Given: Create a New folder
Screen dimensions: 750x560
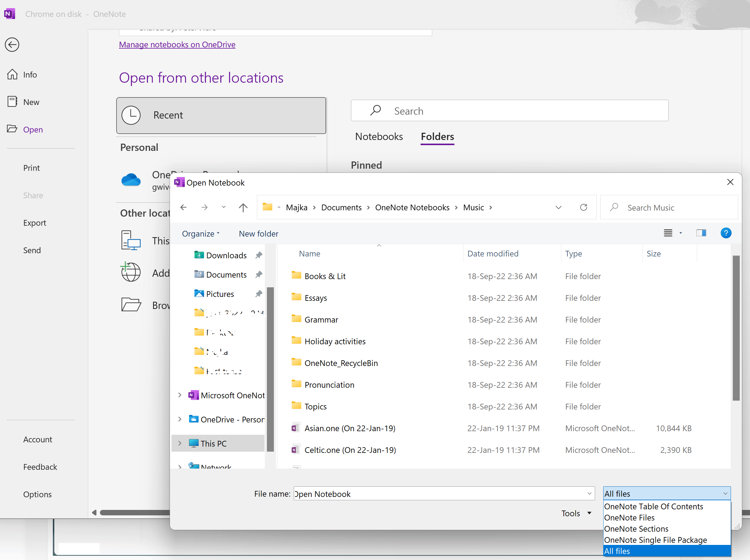Looking at the screenshot, I should (x=258, y=234).
